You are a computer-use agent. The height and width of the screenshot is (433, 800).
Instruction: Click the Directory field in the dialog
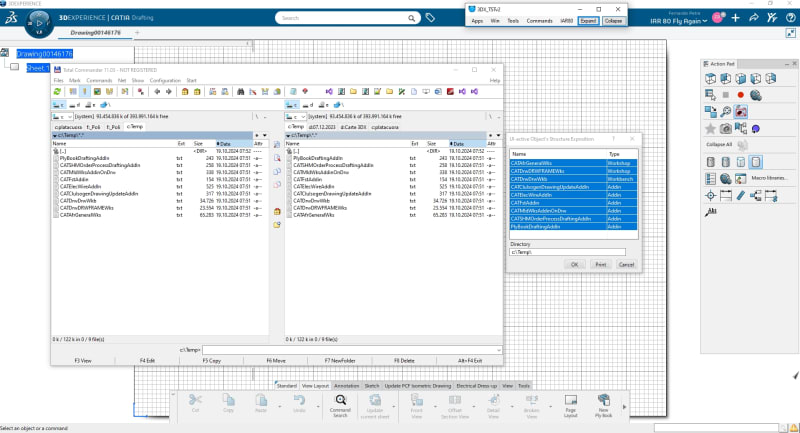tap(567, 252)
